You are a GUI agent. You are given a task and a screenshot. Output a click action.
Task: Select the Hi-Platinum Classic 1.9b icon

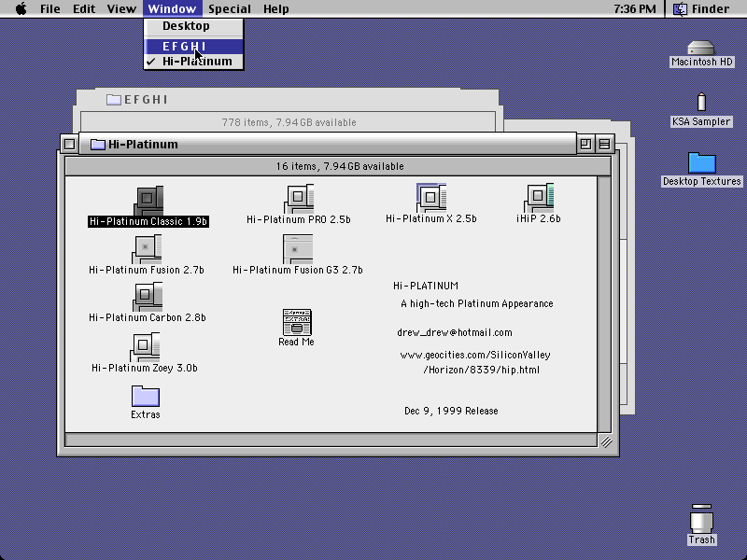tap(148, 201)
